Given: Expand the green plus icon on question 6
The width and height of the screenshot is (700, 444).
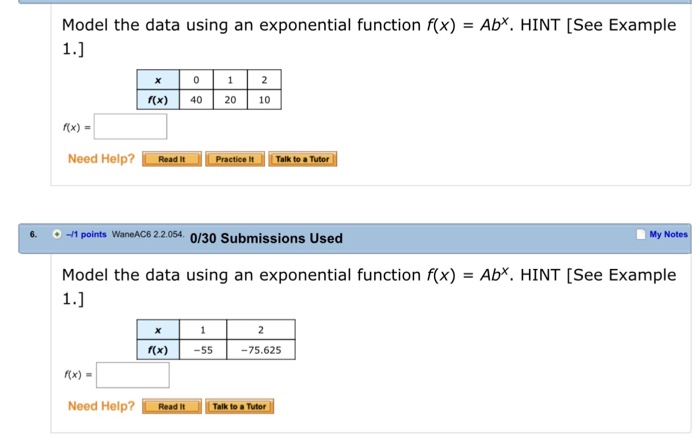Looking at the screenshot, I should 57,234.
